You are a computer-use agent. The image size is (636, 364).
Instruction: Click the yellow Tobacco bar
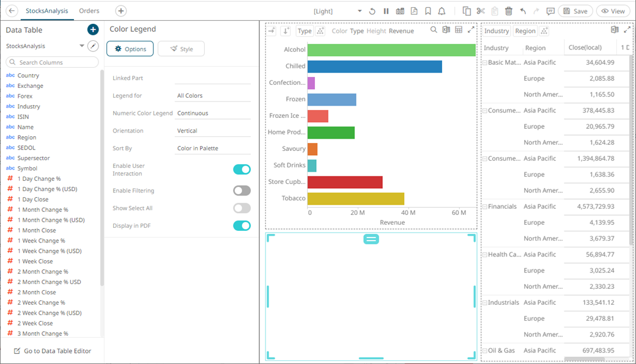point(356,198)
